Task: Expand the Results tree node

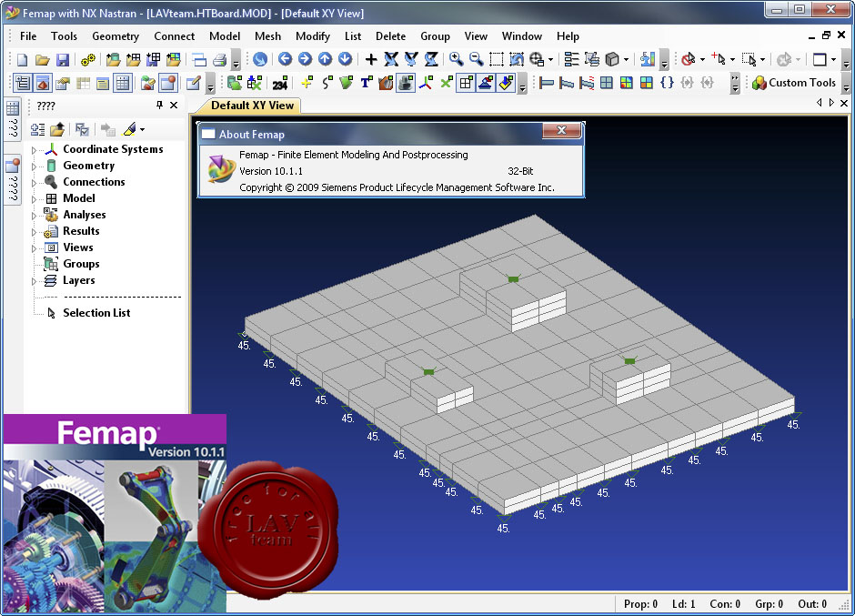Action: [x=34, y=232]
